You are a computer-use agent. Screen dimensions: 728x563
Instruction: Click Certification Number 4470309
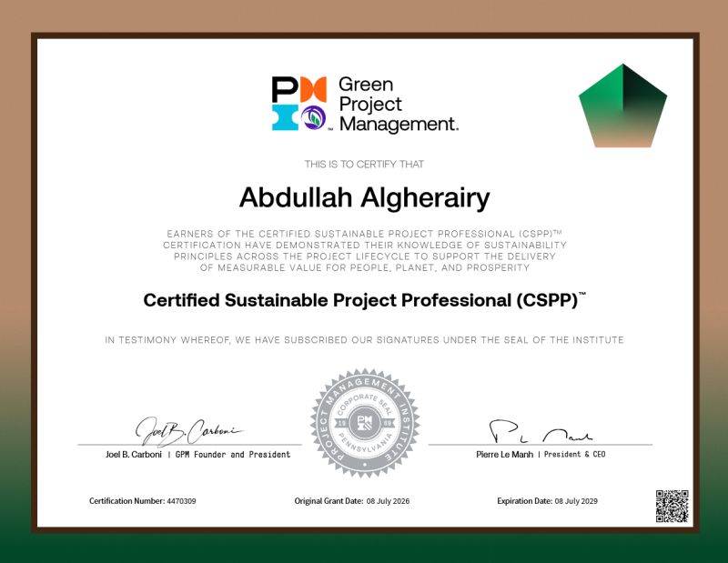143,501
